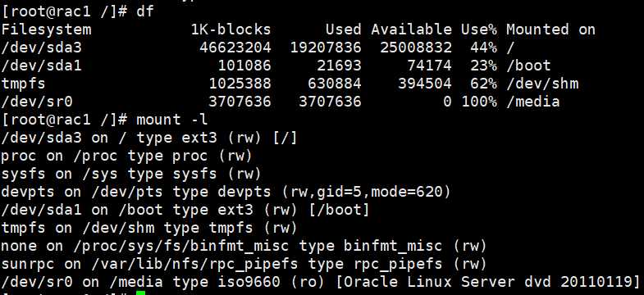
Task: Click '(rw,gid=5,mode=620)' options text
Action: 366,192
